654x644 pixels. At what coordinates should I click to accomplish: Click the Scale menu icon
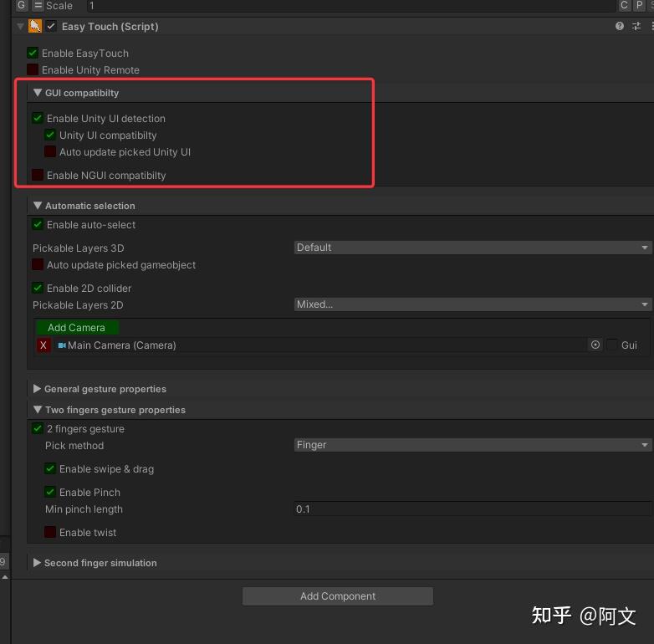pyautogui.click(x=38, y=5)
